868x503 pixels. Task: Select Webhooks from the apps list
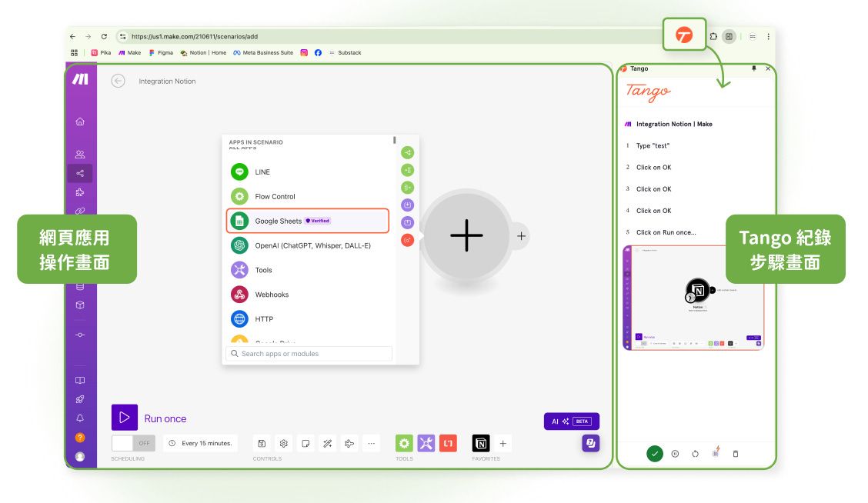tap(307, 295)
